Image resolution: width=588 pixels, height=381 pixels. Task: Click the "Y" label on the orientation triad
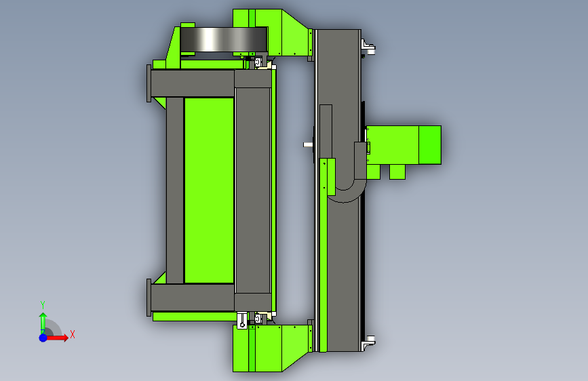click(43, 305)
